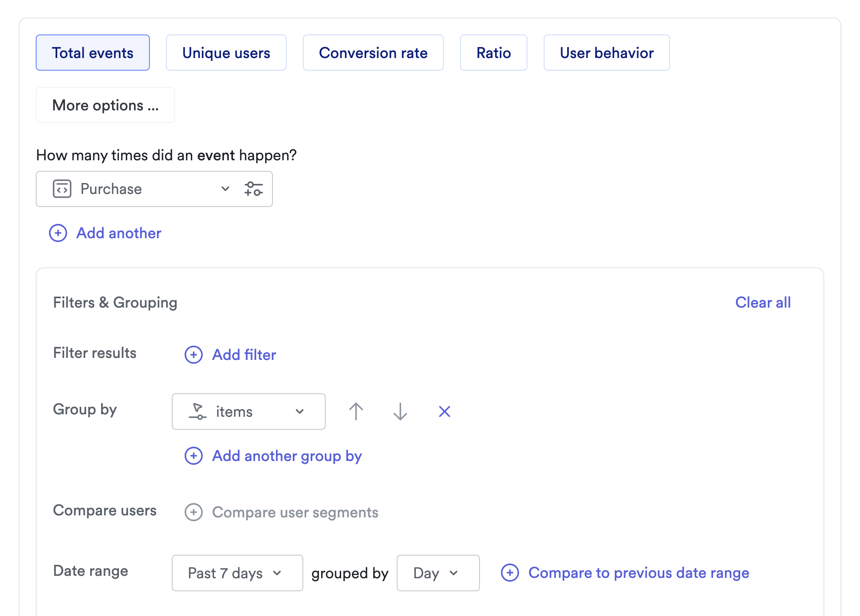Move items group by up
Image resolution: width=860 pixels, height=616 pixels.
point(356,411)
